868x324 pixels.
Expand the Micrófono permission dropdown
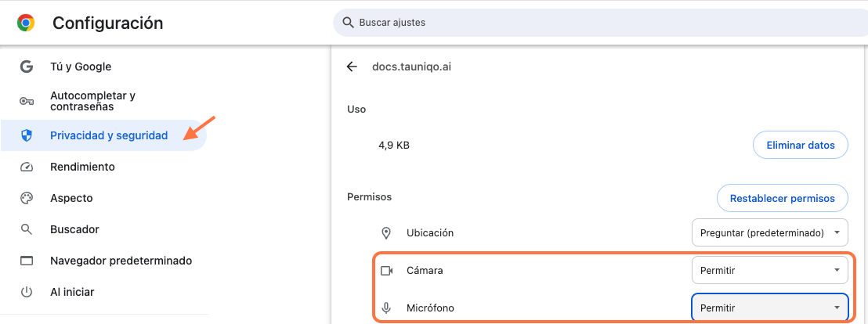click(x=769, y=308)
